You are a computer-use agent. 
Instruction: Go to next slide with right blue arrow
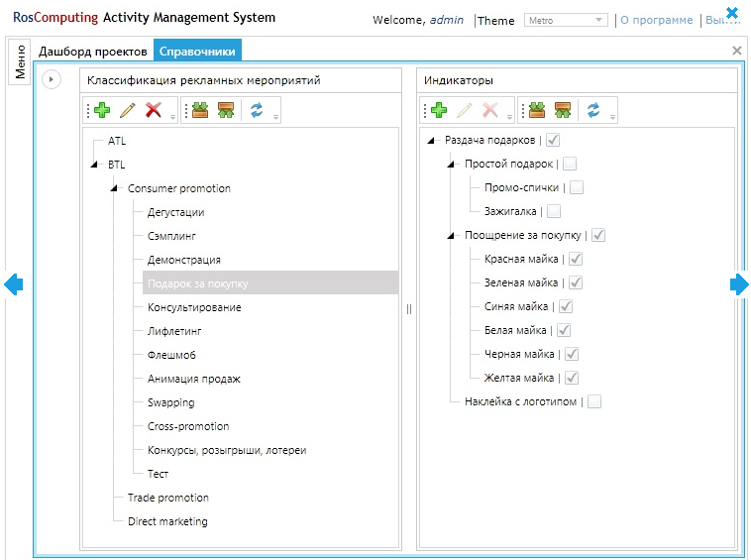[739, 284]
